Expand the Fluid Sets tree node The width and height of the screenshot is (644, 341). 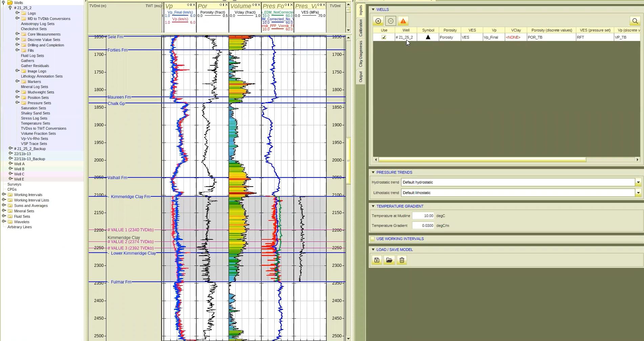click(x=4, y=216)
